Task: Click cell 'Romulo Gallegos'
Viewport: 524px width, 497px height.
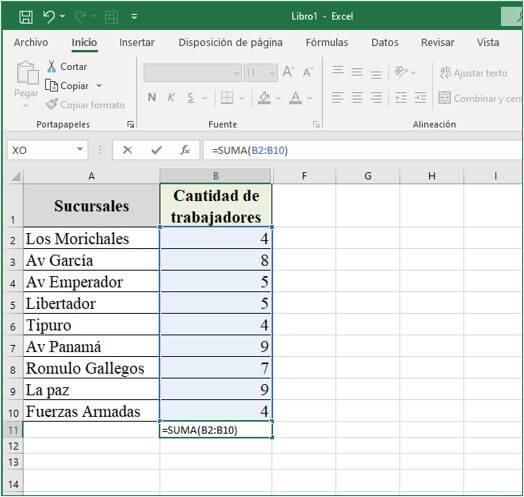Action: (x=92, y=368)
